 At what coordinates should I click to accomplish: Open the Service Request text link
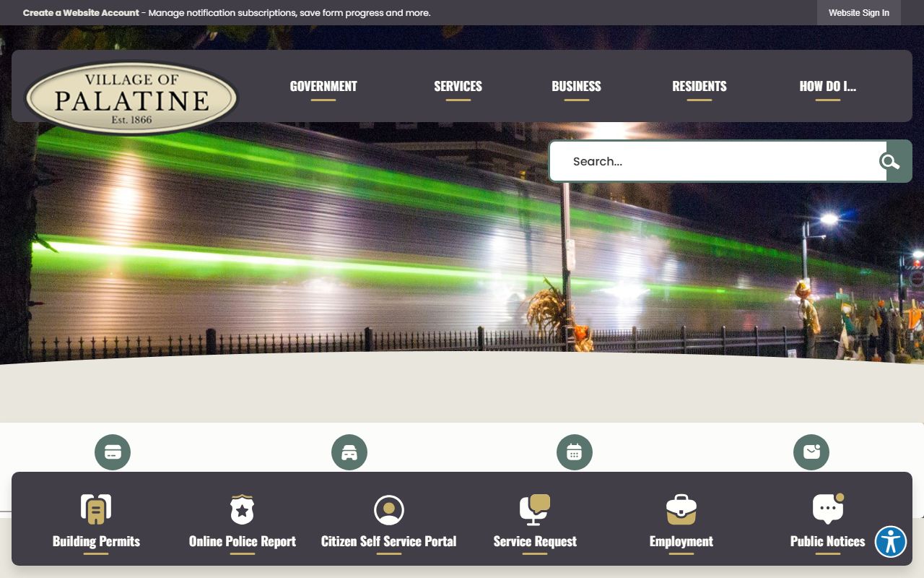(x=535, y=541)
